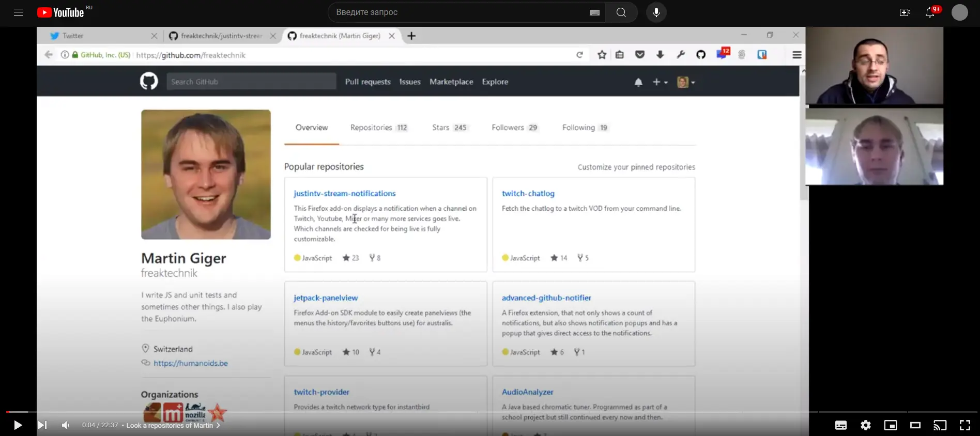The image size is (980, 436).
Task: Expand the GitHub user avatar dropdown
Action: 686,82
